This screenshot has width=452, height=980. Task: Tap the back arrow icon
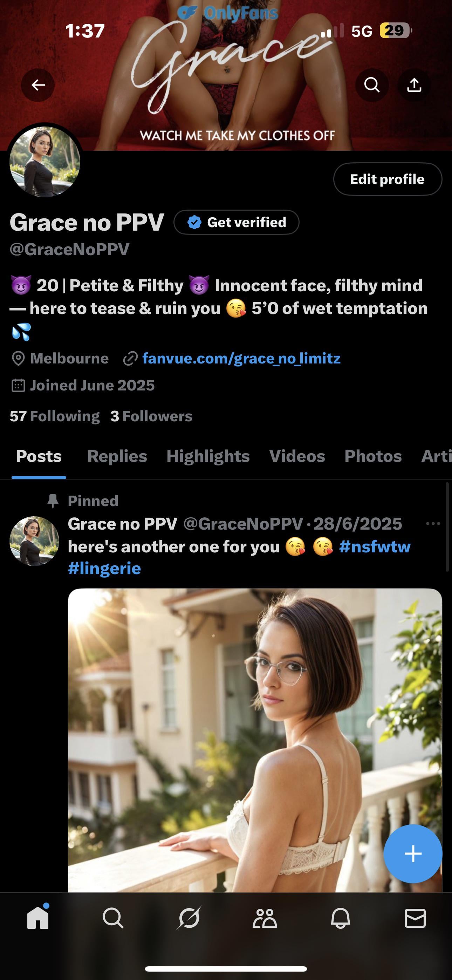point(38,85)
